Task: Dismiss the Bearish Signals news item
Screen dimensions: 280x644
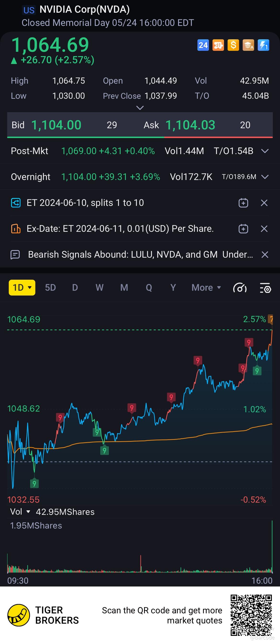Action: point(265,255)
